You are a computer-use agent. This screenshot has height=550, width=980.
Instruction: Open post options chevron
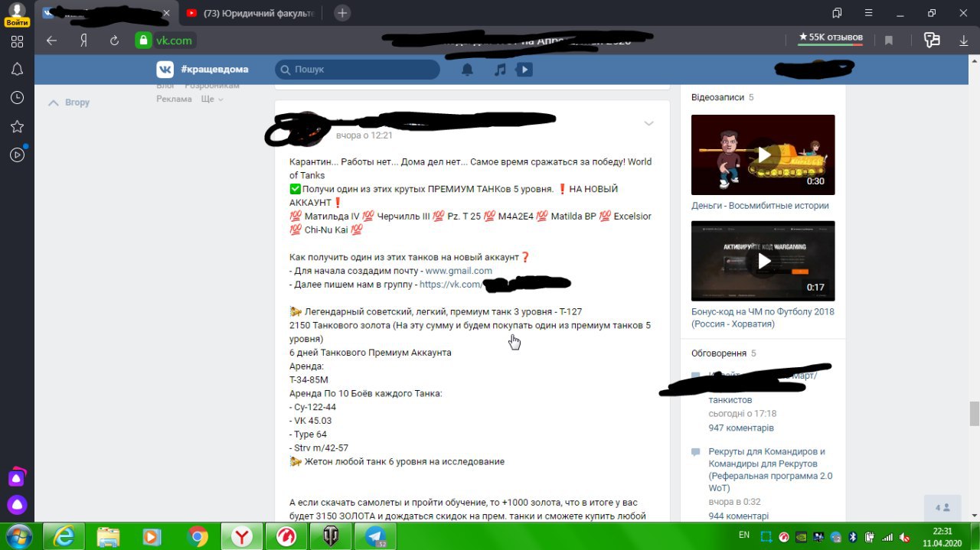tap(648, 124)
